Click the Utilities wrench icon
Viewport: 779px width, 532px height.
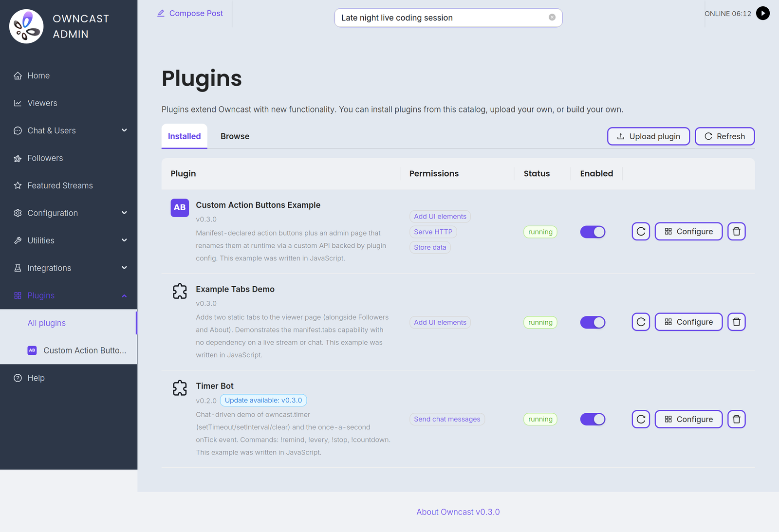tap(18, 240)
